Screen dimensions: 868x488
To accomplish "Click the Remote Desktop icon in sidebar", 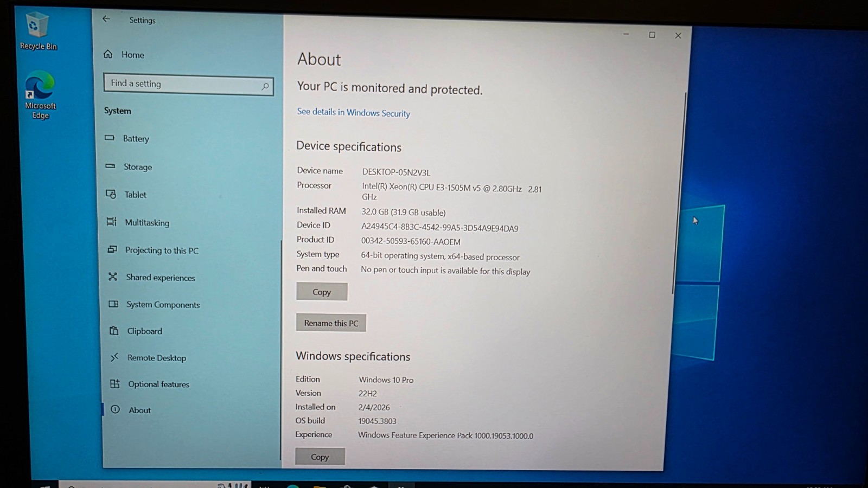I will click(x=114, y=357).
